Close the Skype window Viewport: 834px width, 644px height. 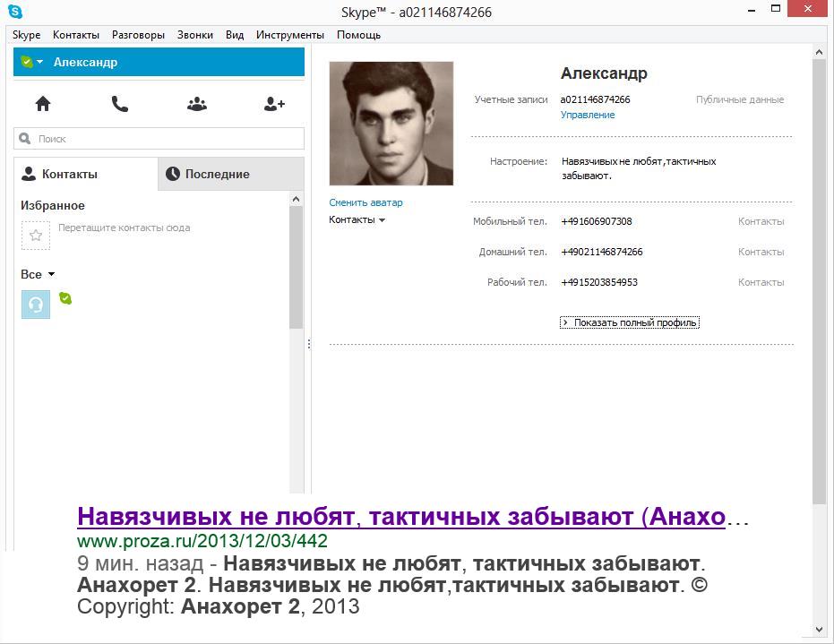808,9
